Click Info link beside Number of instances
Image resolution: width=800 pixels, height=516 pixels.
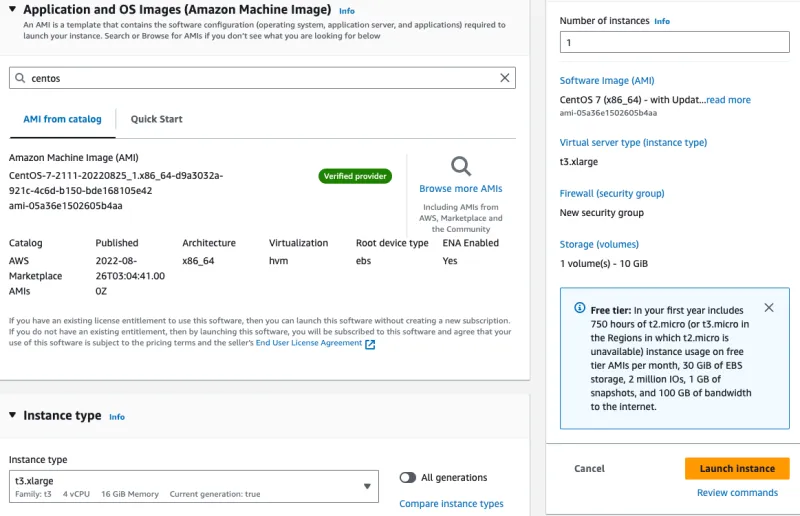pos(662,21)
